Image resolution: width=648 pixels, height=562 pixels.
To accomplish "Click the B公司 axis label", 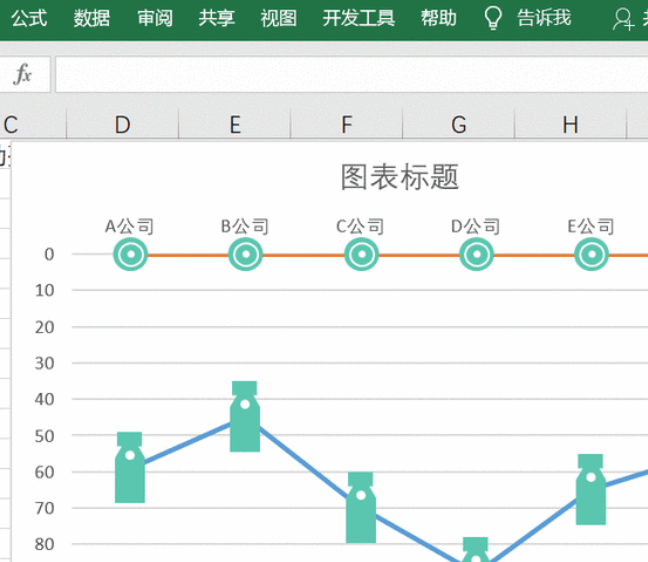I will pyautogui.click(x=245, y=226).
